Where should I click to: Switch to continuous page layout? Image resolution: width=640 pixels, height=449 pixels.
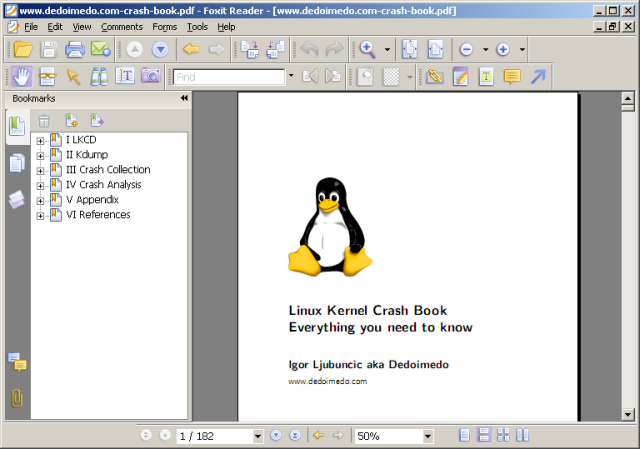[484, 435]
